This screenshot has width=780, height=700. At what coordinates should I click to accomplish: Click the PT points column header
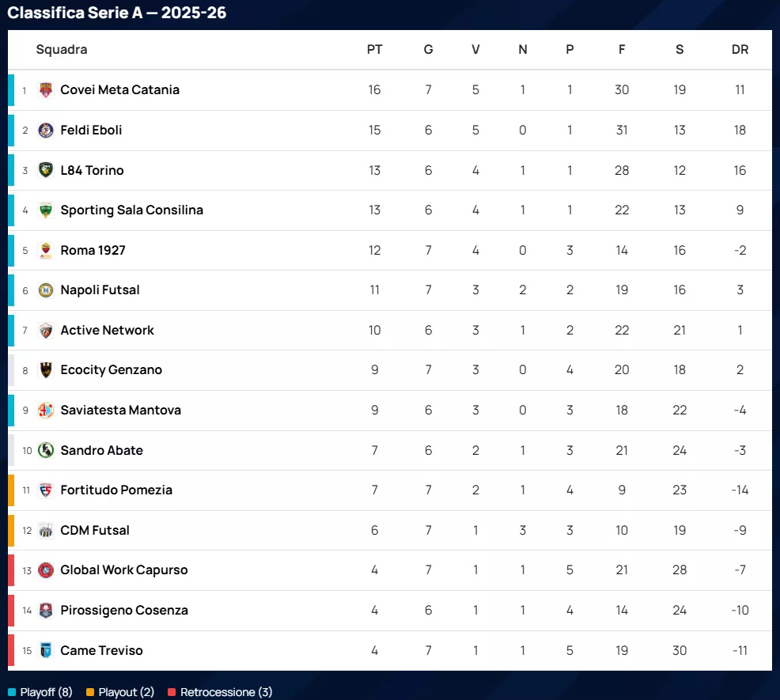(374, 49)
